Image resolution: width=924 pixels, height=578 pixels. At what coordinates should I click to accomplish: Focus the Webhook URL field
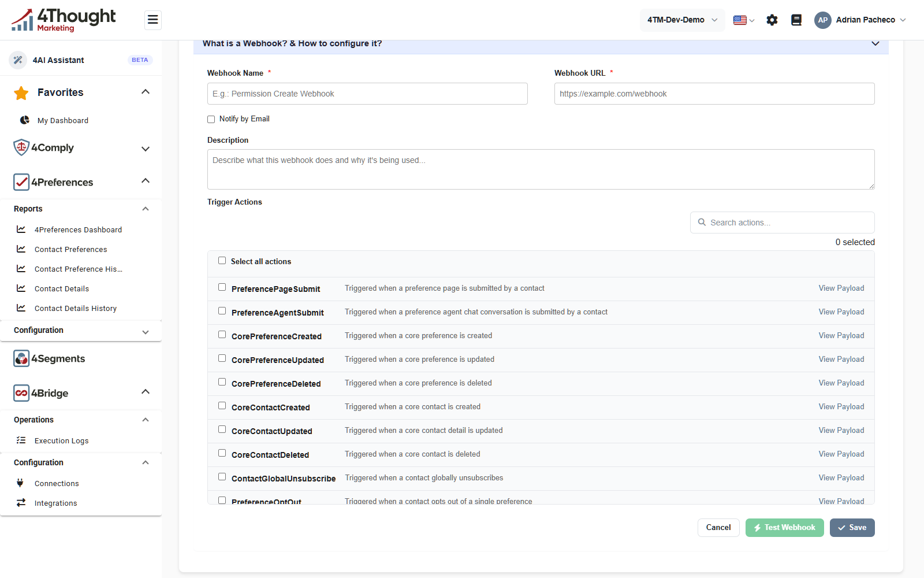(x=714, y=94)
